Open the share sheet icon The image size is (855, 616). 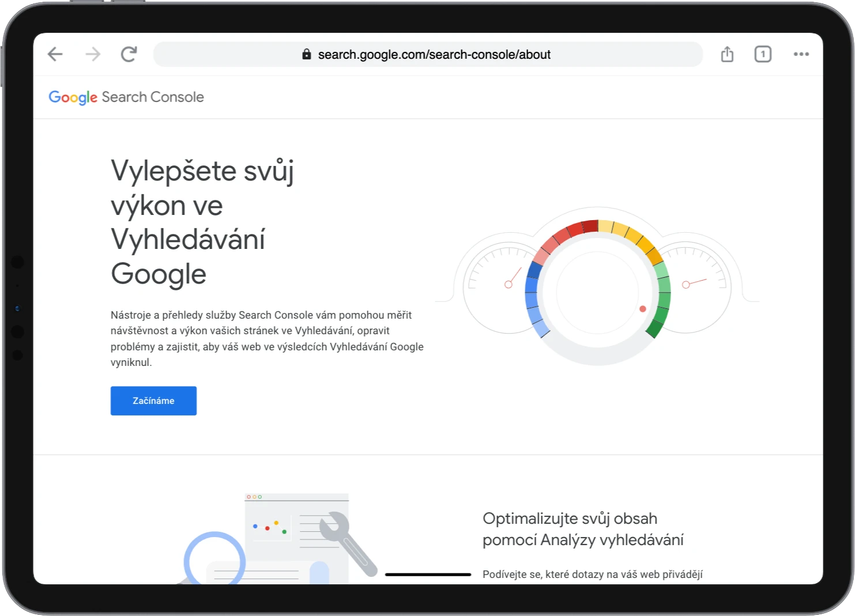(x=728, y=54)
